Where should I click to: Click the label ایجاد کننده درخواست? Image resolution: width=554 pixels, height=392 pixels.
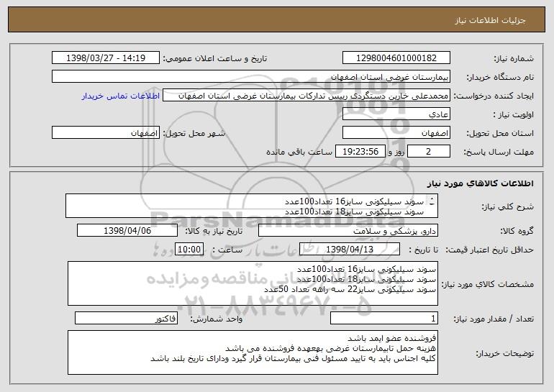click(494, 96)
